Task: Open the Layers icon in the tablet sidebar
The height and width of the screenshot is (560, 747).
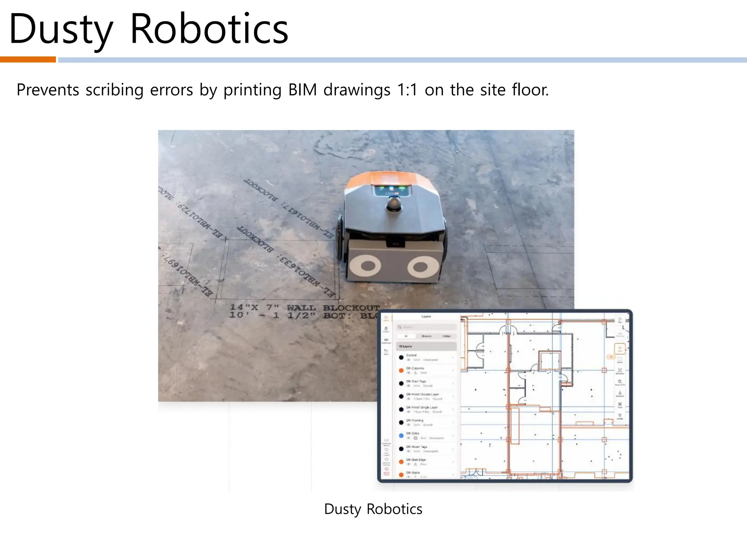Action: 386,318
